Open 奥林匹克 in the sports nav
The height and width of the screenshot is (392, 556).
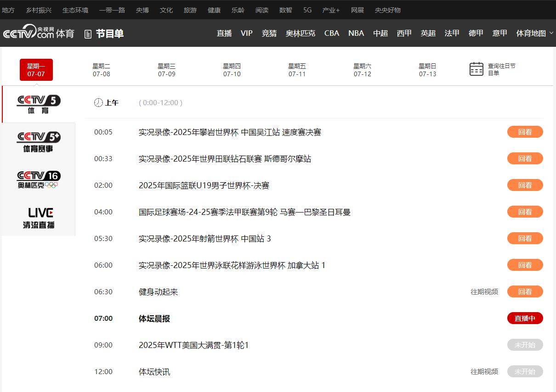[301, 33]
